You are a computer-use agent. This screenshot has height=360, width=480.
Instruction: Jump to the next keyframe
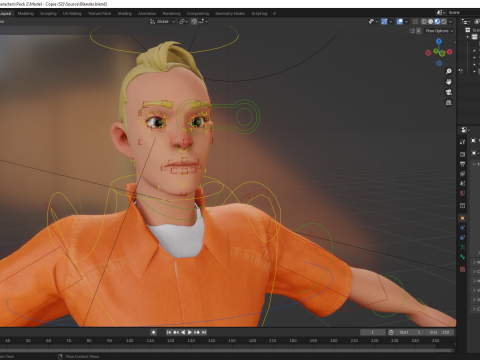click(197, 332)
